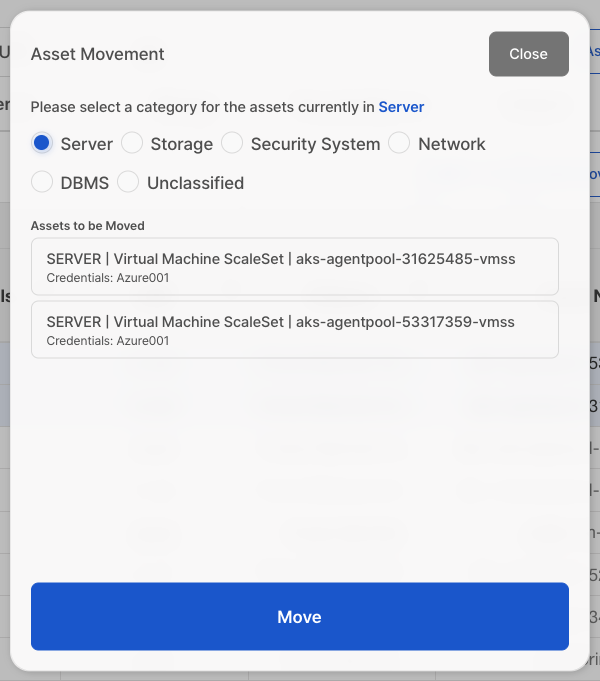Click the Asset Movement dialog title
The image size is (600, 681).
[98, 54]
